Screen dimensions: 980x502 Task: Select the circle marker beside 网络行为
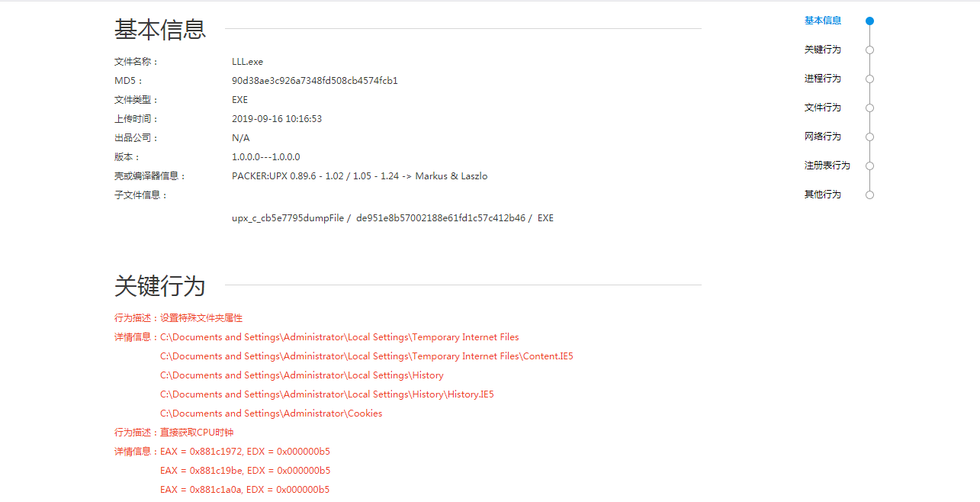pos(869,137)
